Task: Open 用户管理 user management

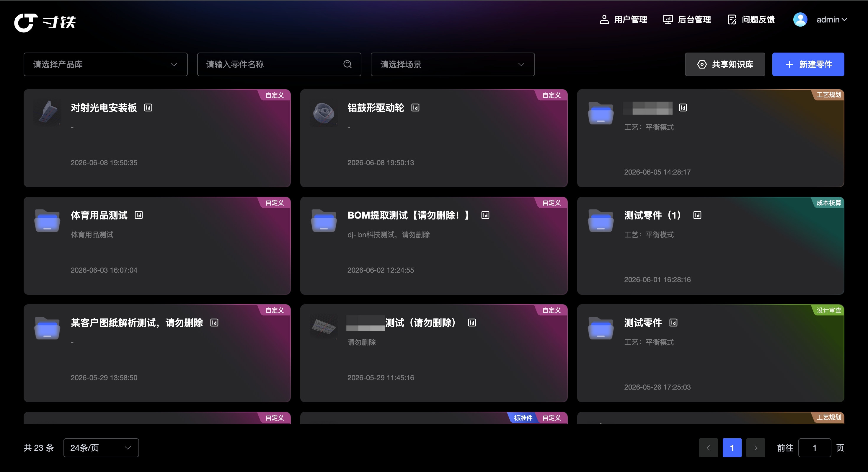Action: (x=623, y=19)
